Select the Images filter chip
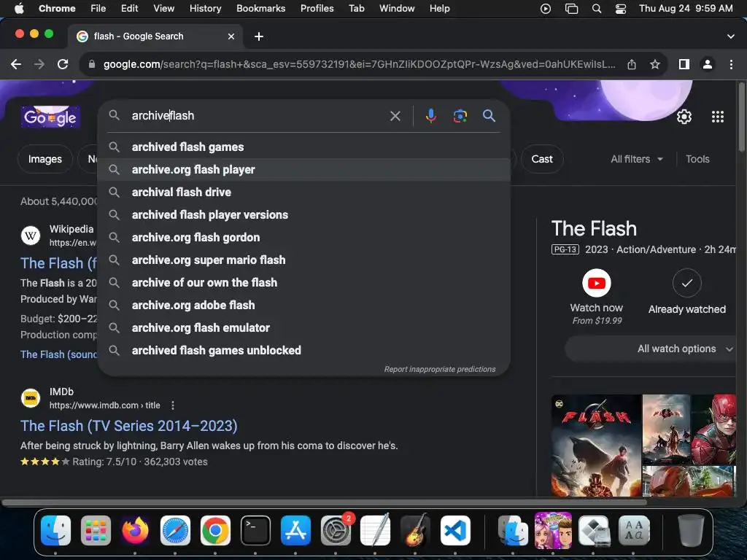Image resolution: width=747 pixels, height=560 pixels. 44,159
